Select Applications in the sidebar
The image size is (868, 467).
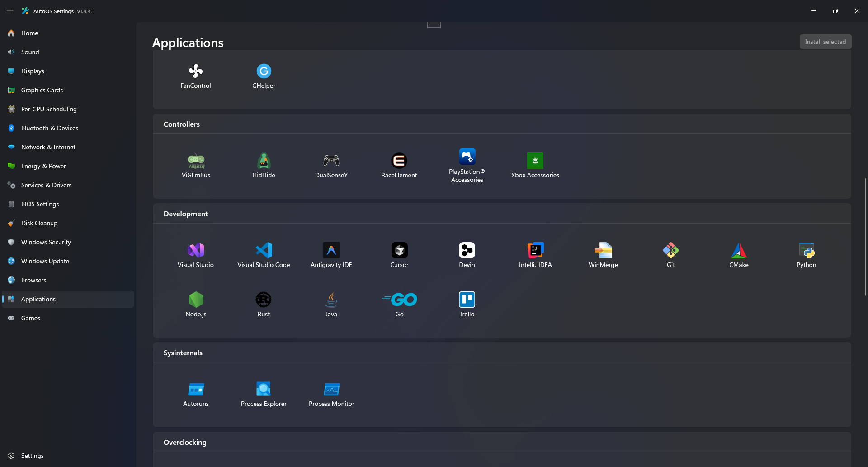tap(68, 299)
